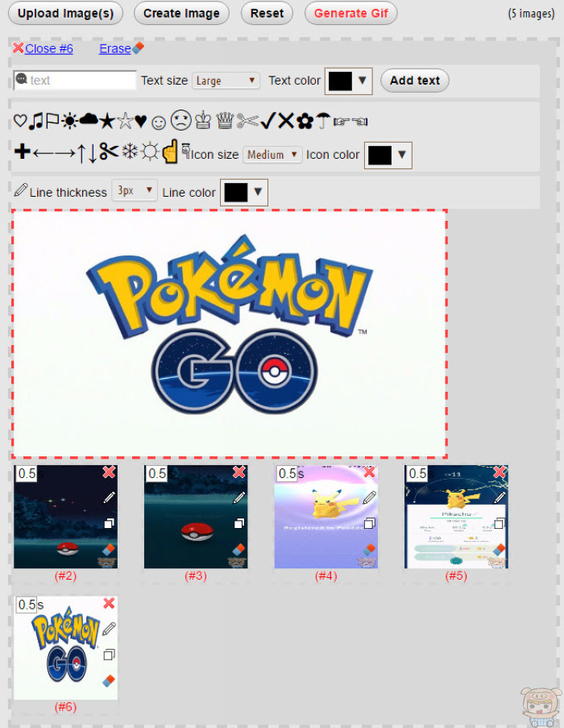Insert the umbrella symbol
Screen dimensions: 564x728
tap(323, 121)
